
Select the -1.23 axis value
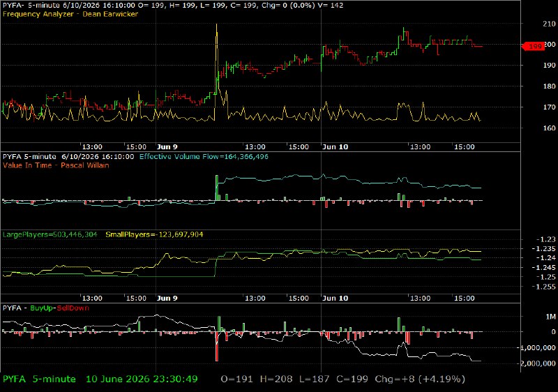click(x=545, y=239)
